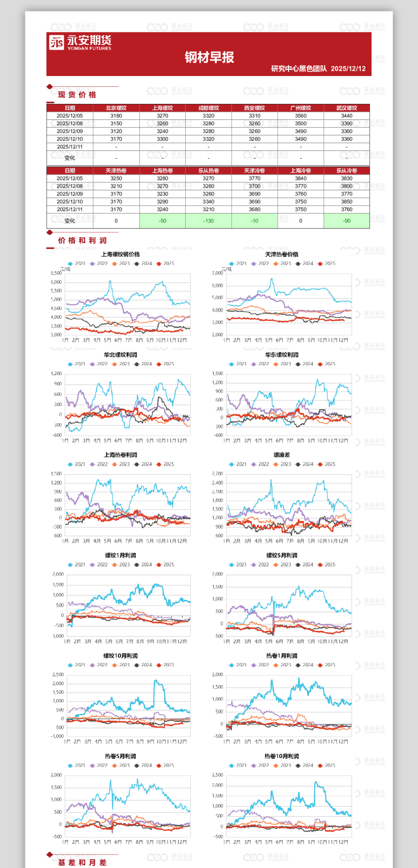Open the 热卷10月利润 chart

tap(282, 800)
